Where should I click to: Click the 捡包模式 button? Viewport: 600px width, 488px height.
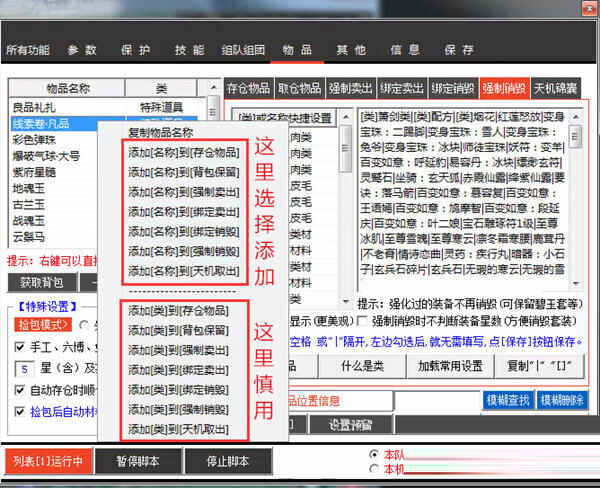(43, 325)
